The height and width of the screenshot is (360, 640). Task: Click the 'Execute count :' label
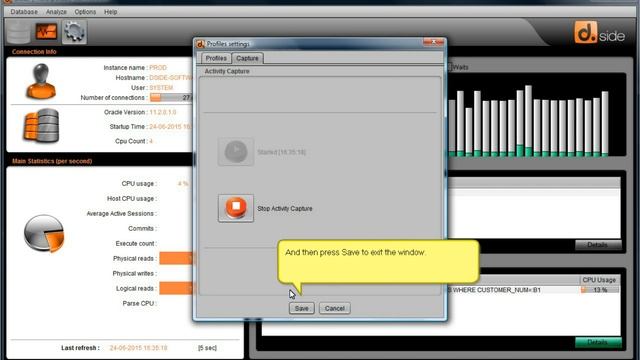136,244
